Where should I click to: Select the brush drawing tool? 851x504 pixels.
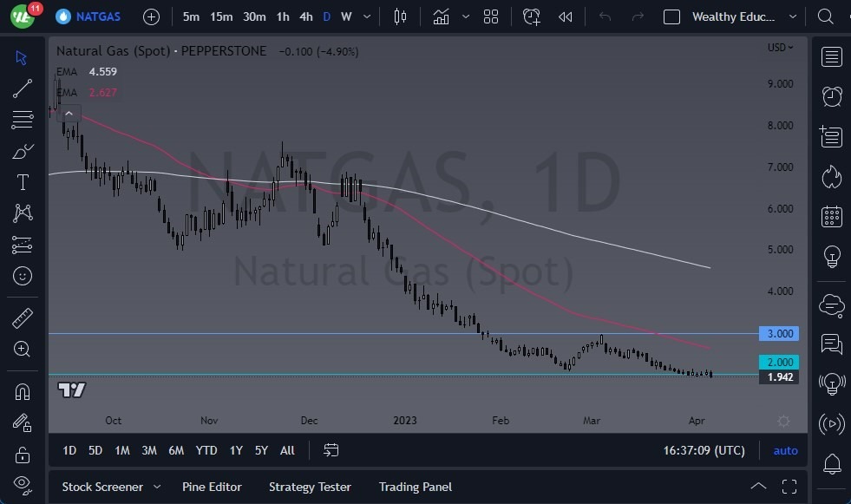23,151
